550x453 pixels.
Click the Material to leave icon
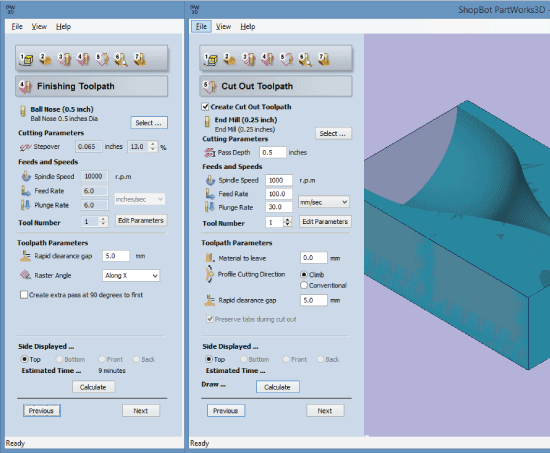209,258
